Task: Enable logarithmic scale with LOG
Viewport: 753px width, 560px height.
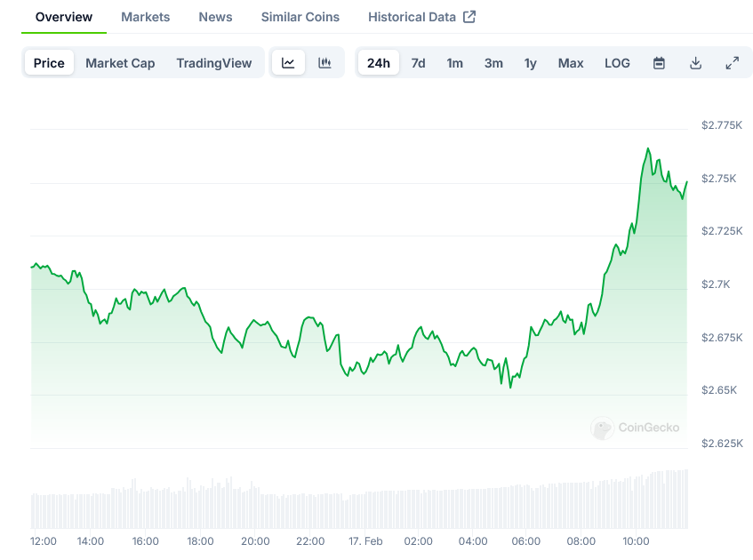Action: coord(617,62)
